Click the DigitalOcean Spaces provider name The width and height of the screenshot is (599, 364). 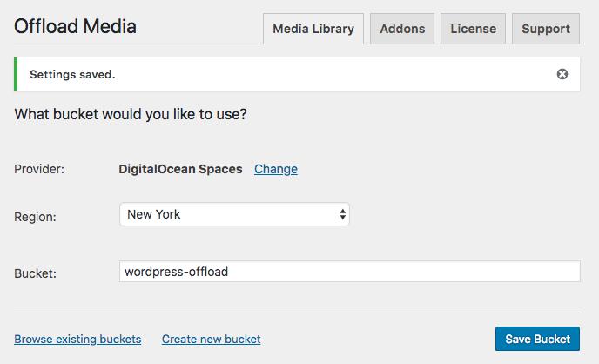click(180, 169)
